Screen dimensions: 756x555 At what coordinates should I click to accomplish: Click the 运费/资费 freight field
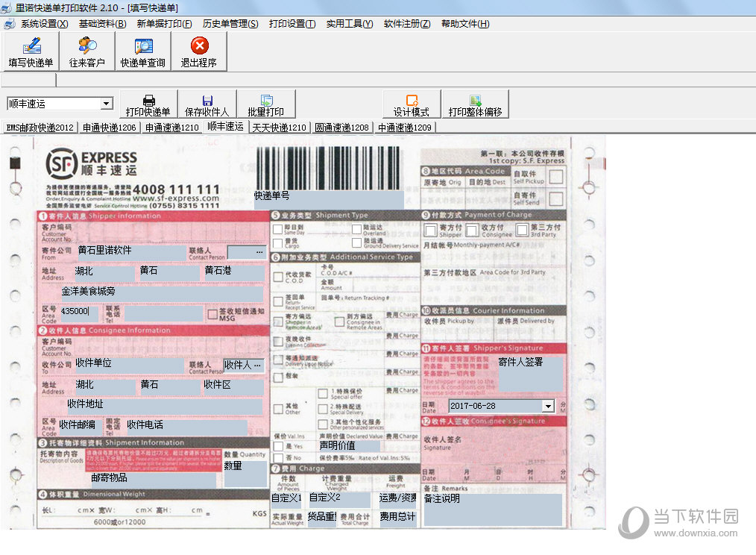[x=398, y=499]
